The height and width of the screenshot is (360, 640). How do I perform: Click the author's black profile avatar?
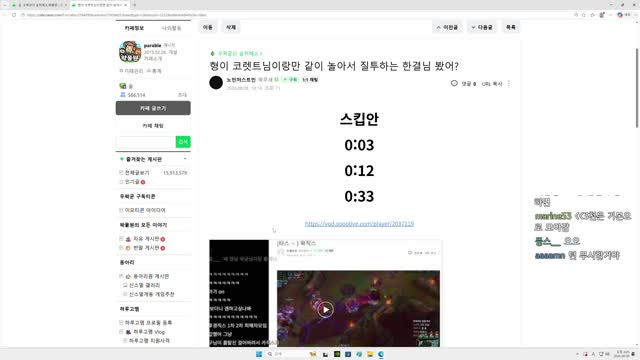[216, 82]
